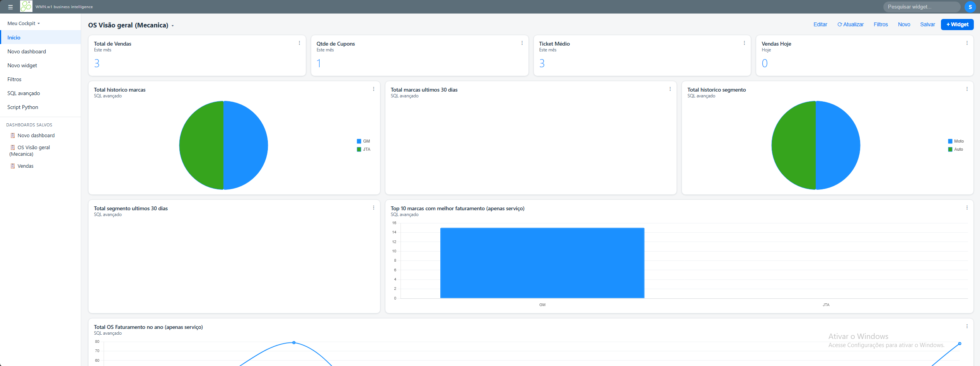Viewport: 980px width, 366px height.
Task: Click Atualizar to refresh dashboard
Action: tap(850, 24)
